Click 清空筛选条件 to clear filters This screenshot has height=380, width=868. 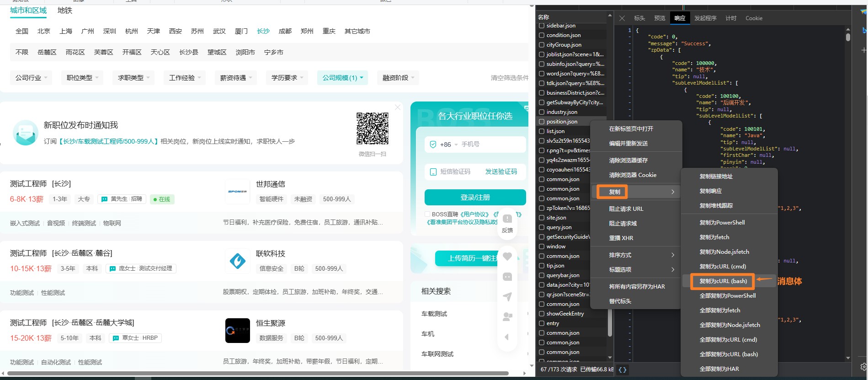tap(509, 78)
